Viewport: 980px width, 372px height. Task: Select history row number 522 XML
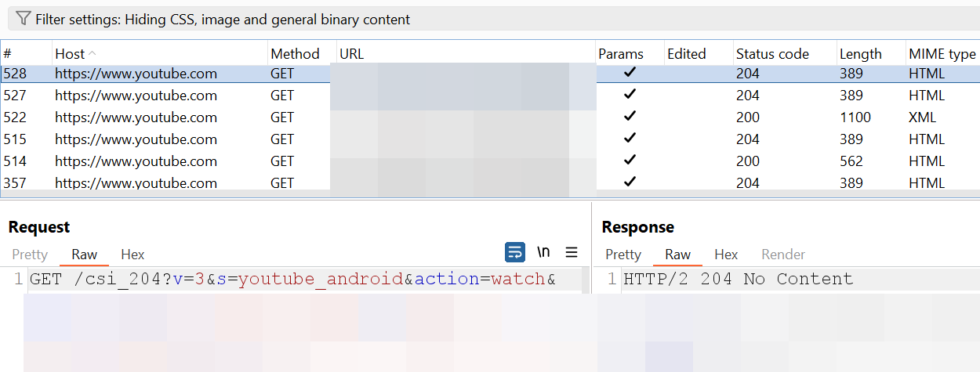coord(490,117)
